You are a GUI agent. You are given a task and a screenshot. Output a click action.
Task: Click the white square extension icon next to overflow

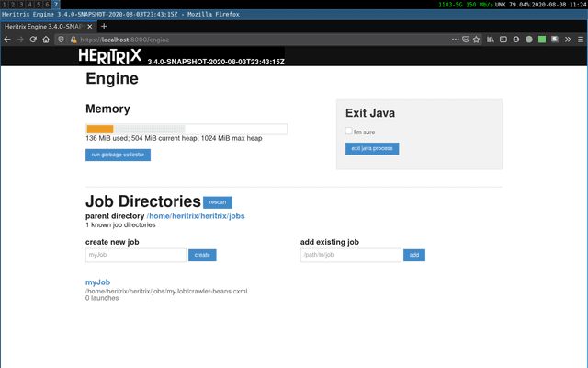tap(555, 39)
